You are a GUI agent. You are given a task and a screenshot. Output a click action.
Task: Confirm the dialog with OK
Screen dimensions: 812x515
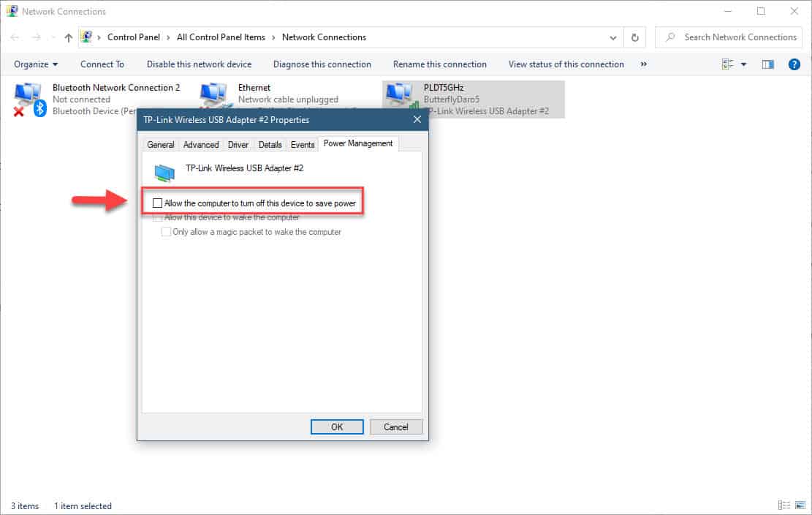(337, 427)
